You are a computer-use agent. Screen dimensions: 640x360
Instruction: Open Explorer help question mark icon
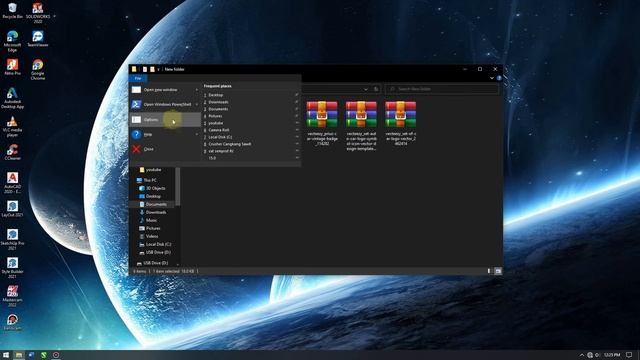[x=499, y=78]
